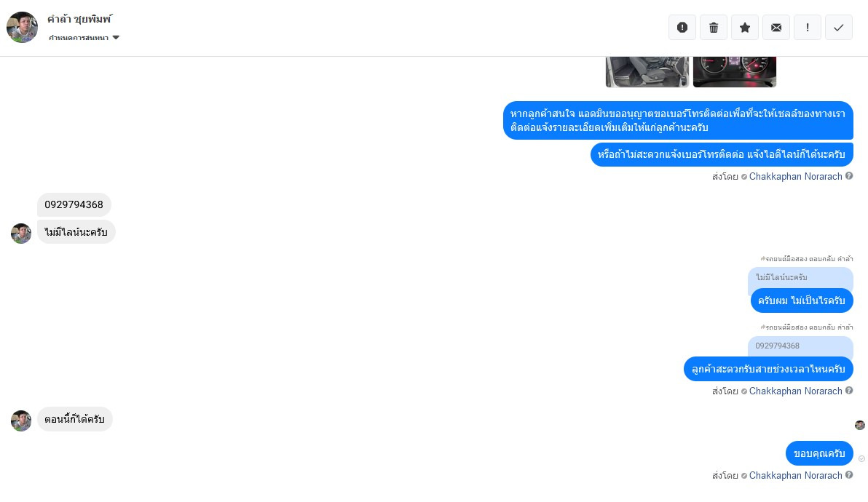Viewport: 868px width, 502px height.
Task: Open the กำหนดการสนทนา dropdown label
Action: click(x=79, y=38)
